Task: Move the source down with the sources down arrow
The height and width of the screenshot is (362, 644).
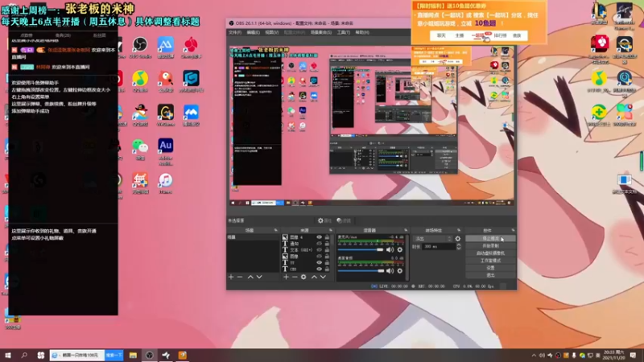Action: coord(323,277)
